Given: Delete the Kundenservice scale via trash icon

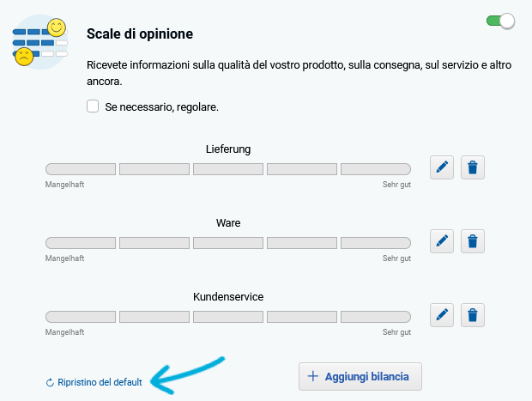Looking at the screenshot, I should click(472, 315).
